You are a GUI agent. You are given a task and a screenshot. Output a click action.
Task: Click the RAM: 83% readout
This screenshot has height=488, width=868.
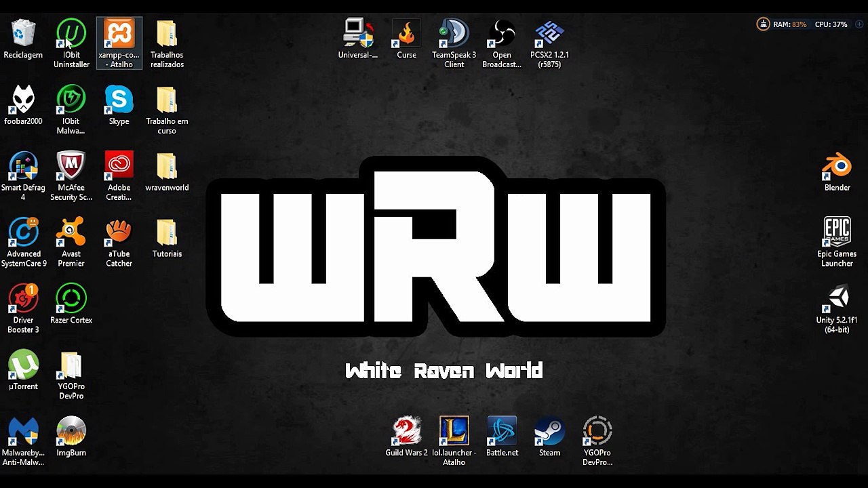pos(790,24)
